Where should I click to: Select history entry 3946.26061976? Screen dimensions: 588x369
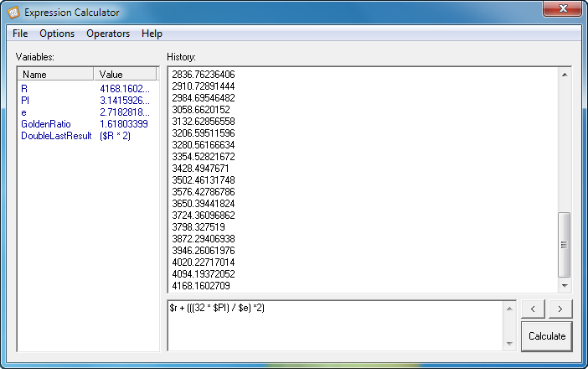click(x=204, y=251)
